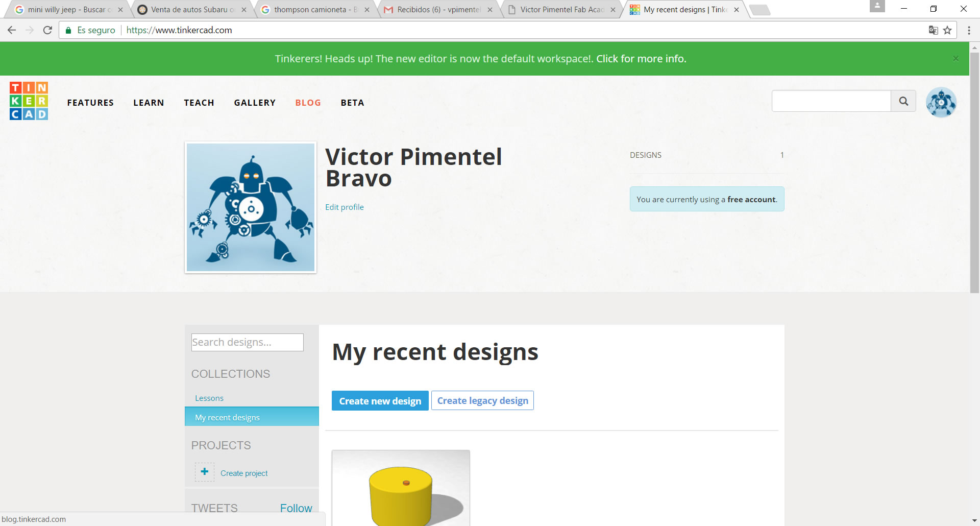Viewport: 980px width, 526px height.
Task: Click the Edit profile link
Action: [345, 207]
